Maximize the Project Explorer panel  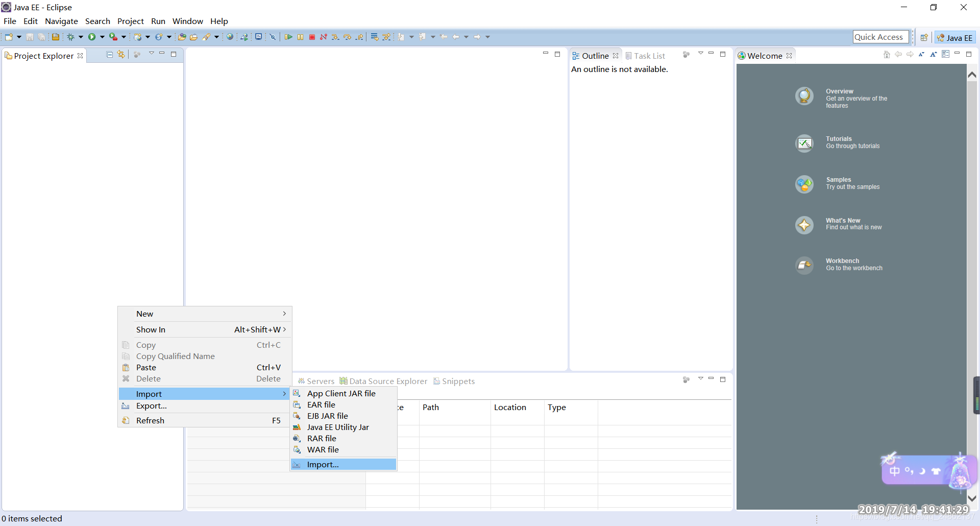pos(174,54)
